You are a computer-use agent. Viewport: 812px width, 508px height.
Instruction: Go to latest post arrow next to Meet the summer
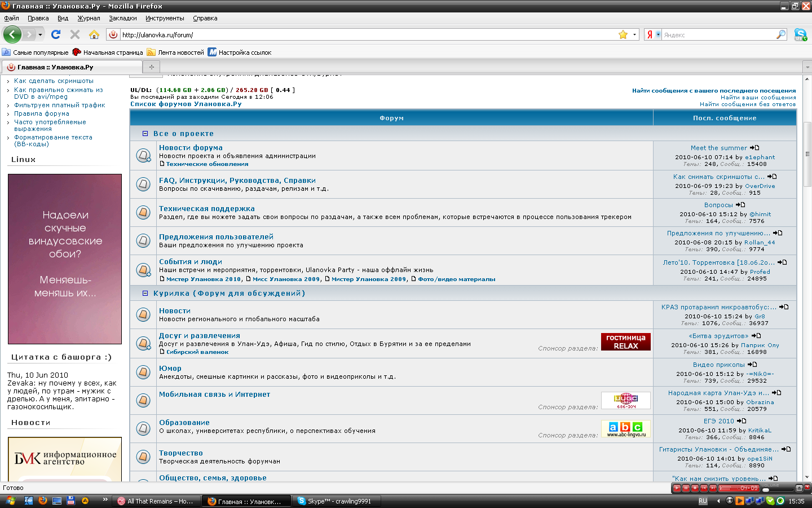tap(754, 148)
